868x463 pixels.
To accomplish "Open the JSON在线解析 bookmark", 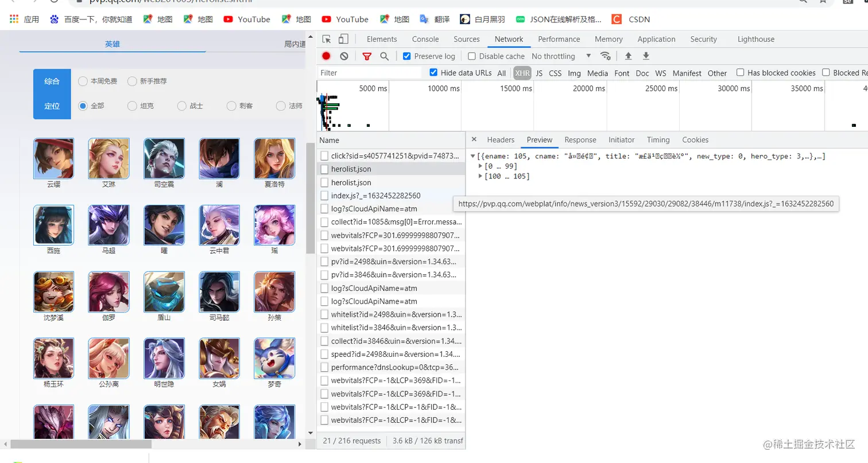I will [x=559, y=19].
